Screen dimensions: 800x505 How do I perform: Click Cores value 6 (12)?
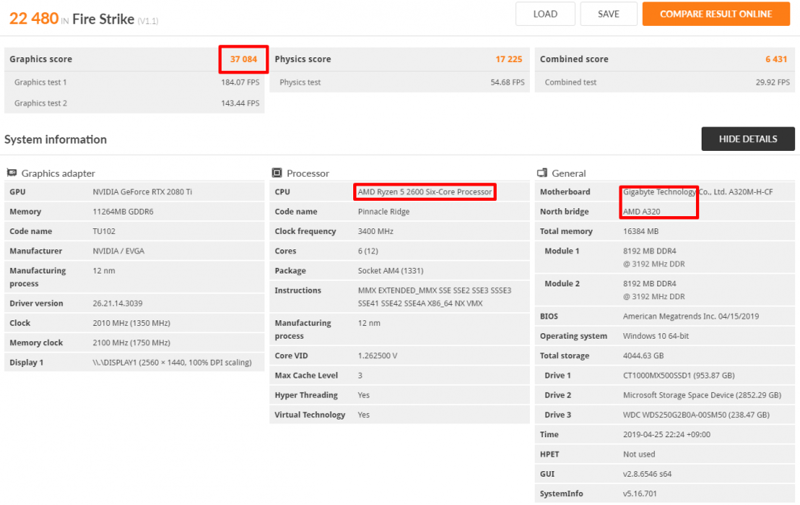click(368, 251)
